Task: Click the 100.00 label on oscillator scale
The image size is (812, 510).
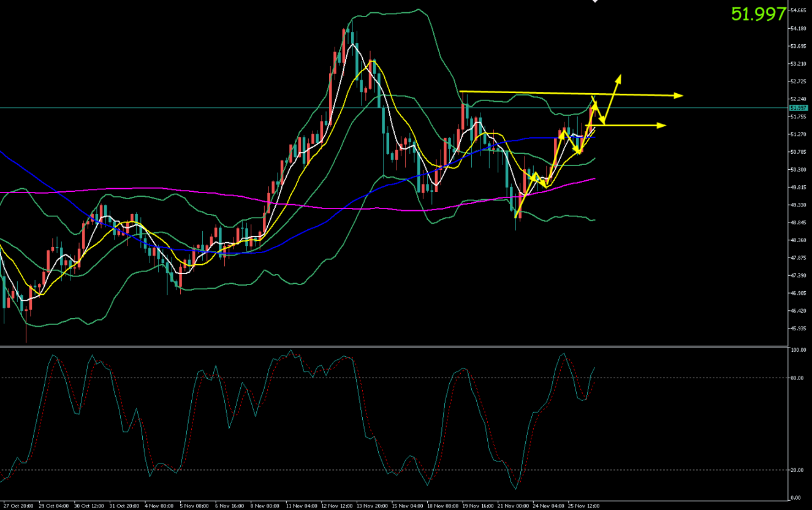Action: pos(798,351)
